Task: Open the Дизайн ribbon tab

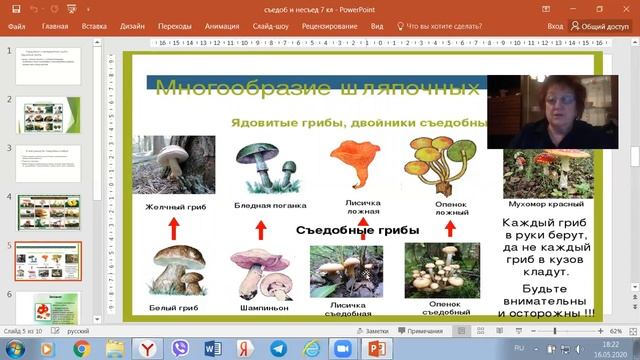Action: tap(132, 26)
